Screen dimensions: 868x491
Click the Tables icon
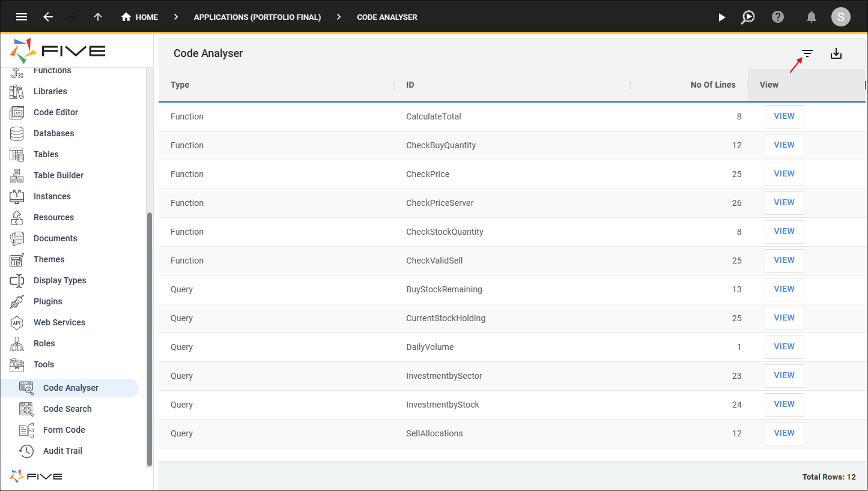[x=17, y=154]
